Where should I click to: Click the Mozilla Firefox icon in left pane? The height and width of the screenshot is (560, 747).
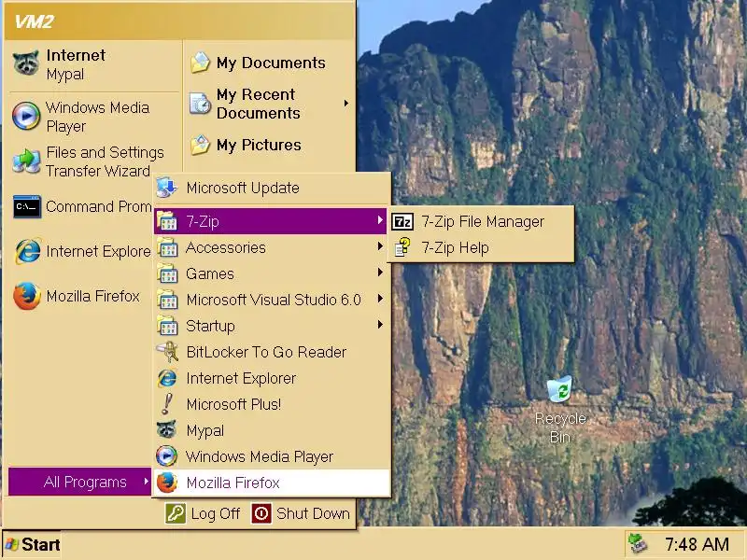pyautogui.click(x=27, y=296)
